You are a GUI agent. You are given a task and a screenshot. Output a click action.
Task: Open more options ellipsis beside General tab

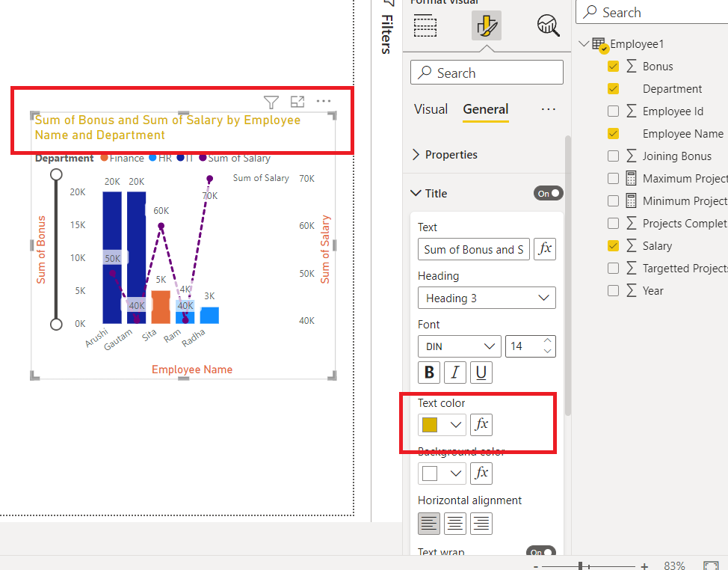pyautogui.click(x=549, y=110)
